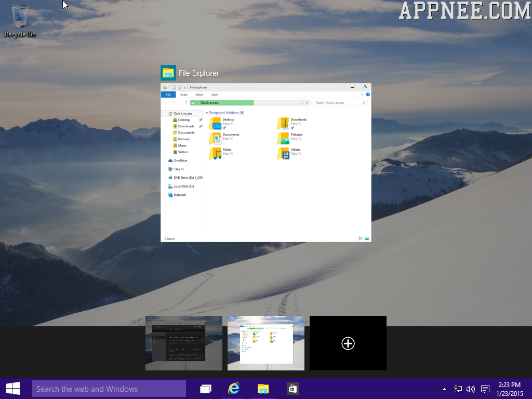Click the "0 items" status bar text
532x399 pixels.
(170, 239)
